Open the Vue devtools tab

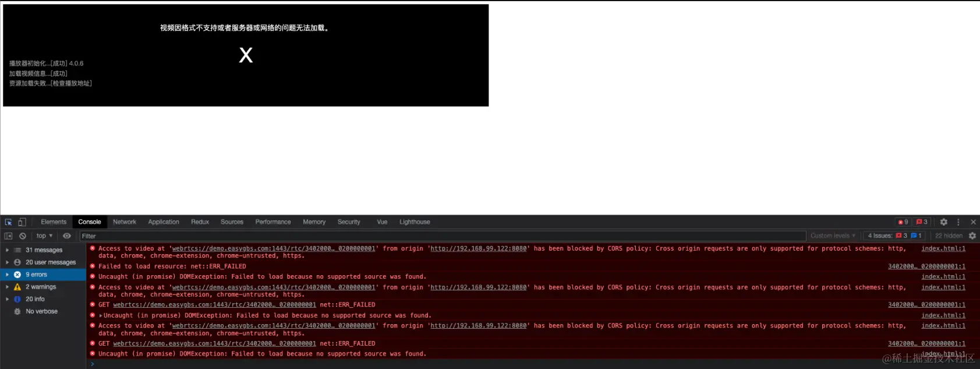(382, 222)
